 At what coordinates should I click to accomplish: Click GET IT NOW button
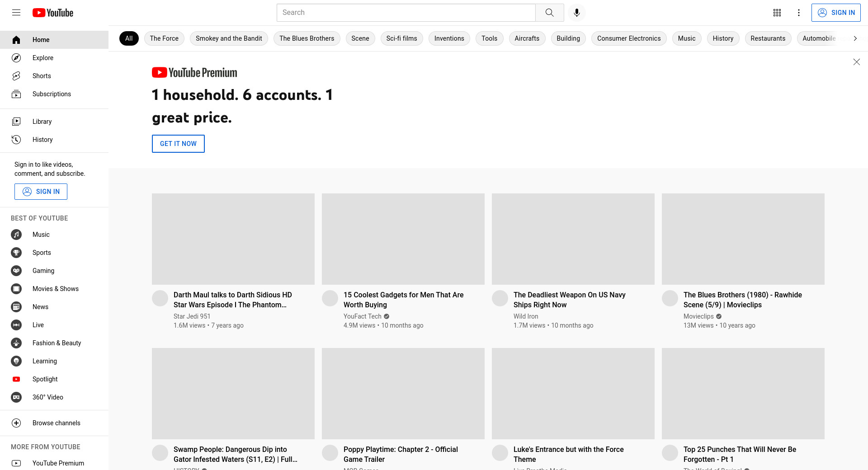178,144
